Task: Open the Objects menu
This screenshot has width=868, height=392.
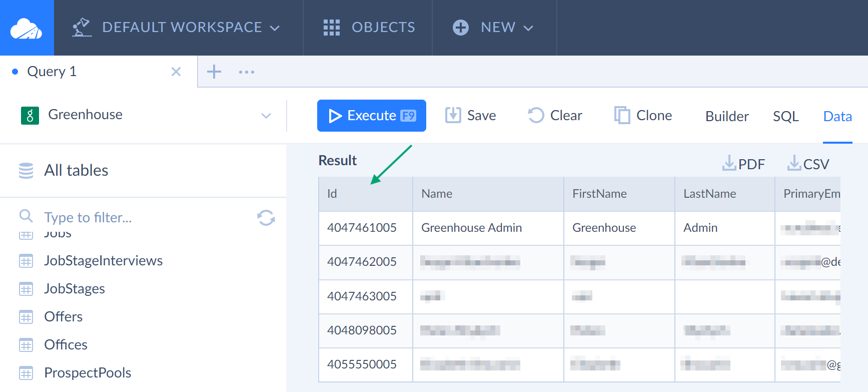Action: (x=369, y=28)
